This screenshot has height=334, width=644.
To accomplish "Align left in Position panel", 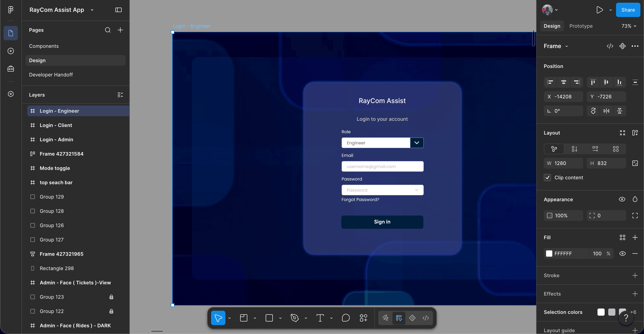I will [x=550, y=82].
